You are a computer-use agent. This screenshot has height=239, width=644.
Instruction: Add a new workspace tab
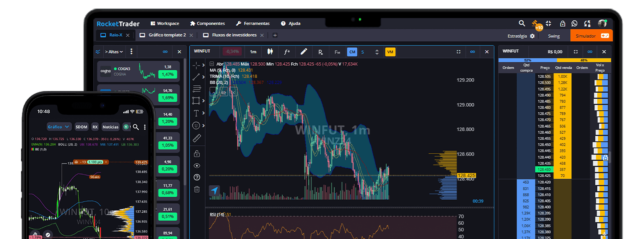[275, 35]
